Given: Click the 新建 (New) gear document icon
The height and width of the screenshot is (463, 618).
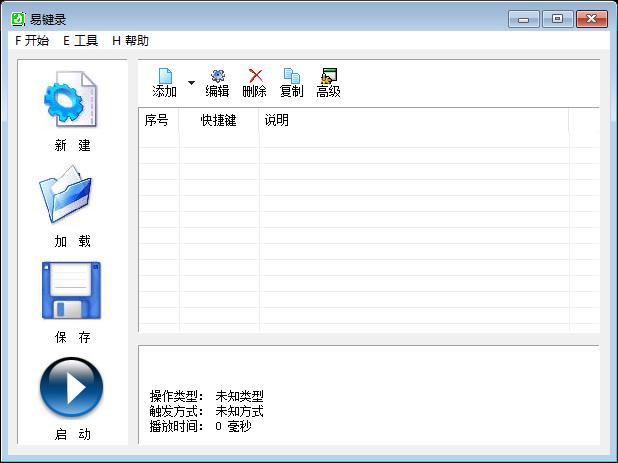Looking at the screenshot, I should [70, 99].
